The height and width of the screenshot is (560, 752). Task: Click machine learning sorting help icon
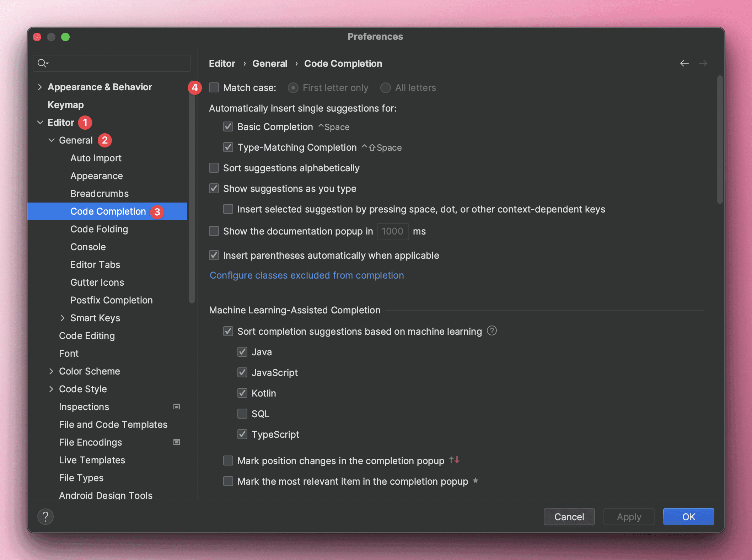coord(492,331)
